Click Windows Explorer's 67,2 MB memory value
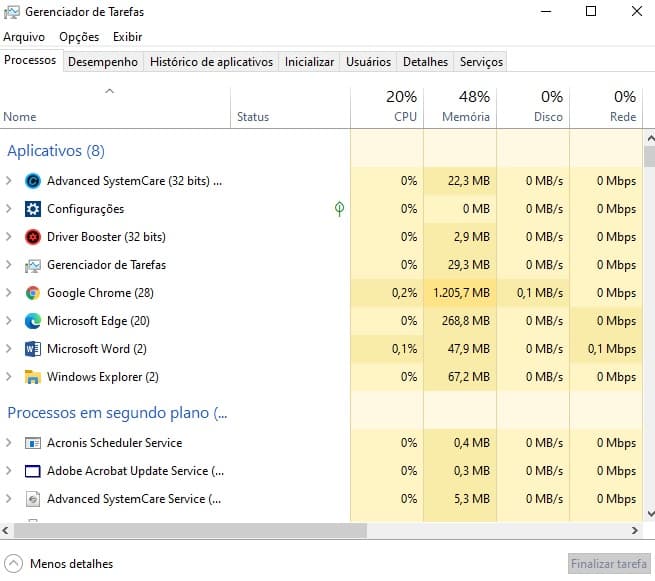 [469, 377]
